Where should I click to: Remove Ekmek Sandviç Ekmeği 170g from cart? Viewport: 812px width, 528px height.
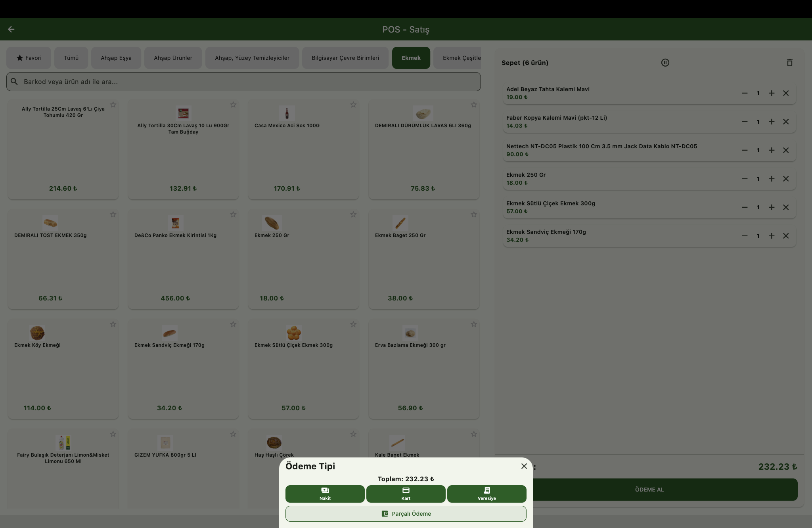click(x=785, y=236)
